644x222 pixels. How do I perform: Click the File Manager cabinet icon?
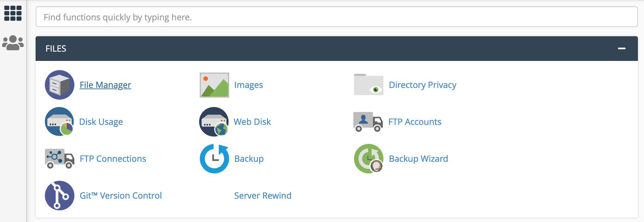[60, 85]
